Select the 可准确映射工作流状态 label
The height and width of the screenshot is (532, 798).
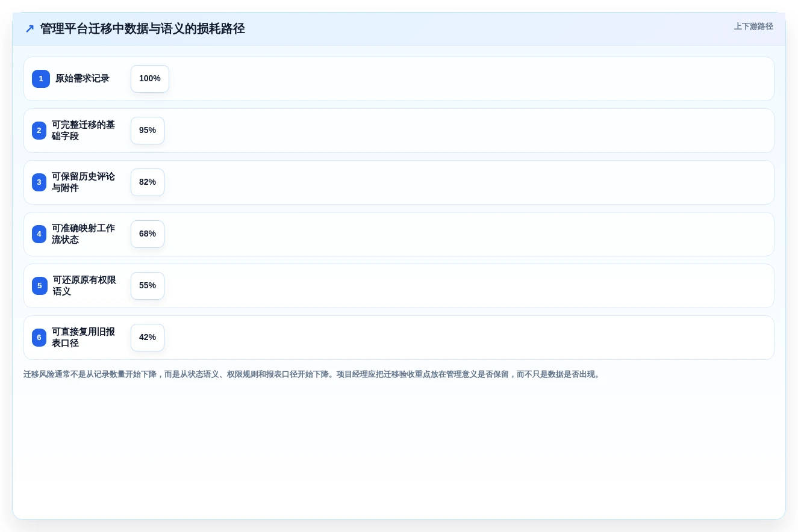(83, 234)
